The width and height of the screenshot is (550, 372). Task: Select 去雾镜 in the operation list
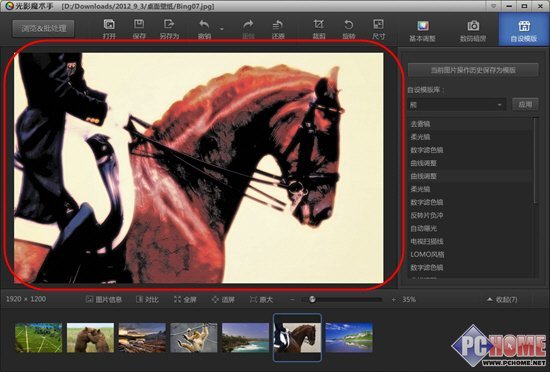(x=470, y=124)
